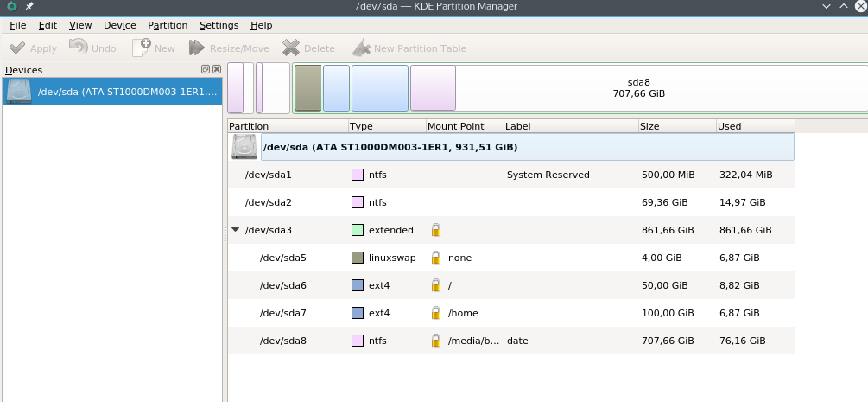Select the small light-blue sda6 block in graph

click(337, 88)
